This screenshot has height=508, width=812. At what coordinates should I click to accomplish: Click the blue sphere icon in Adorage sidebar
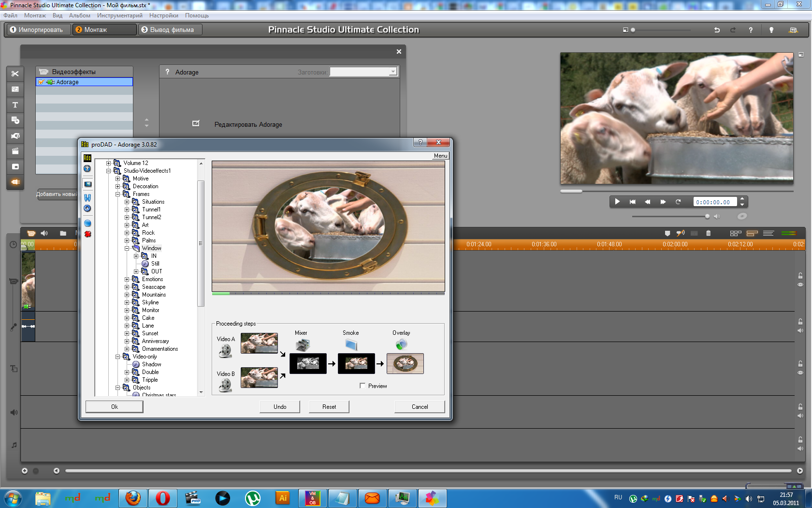(x=87, y=223)
